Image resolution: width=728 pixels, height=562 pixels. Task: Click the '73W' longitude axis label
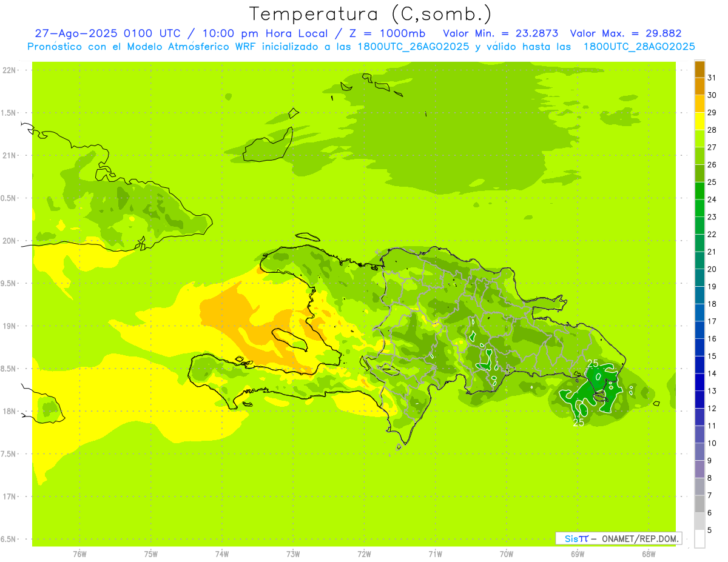[293, 554]
